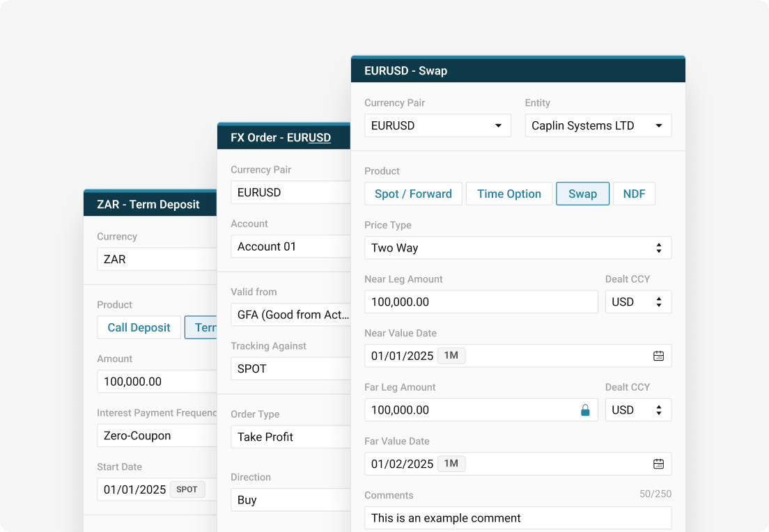Screen dimensions: 769x532
Task: Change the Far Leg Dealt CCY selector
Action: pos(638,410)
